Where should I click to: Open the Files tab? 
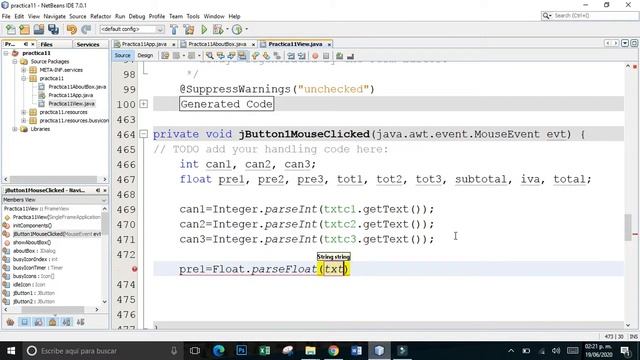[x=47, y=44]
